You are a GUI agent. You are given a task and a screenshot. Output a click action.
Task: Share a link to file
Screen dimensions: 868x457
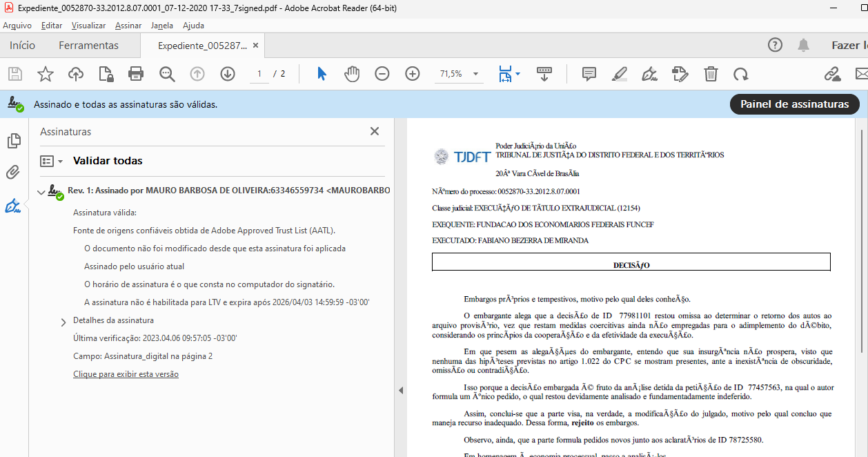[832, 74]
